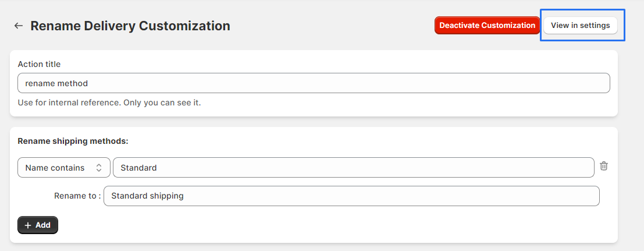
Task: Click the Rename shipping methods heading
Action: click(x=73, y=141)
